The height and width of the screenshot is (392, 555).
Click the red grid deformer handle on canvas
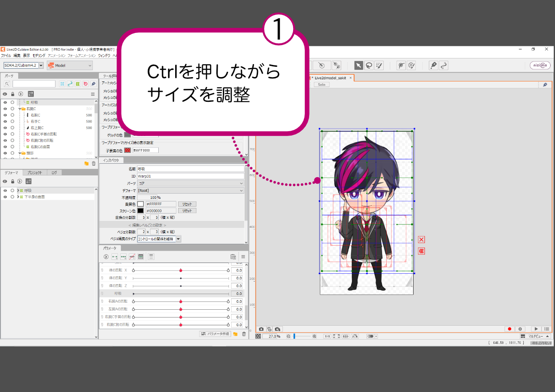pyautogui.click(x=421, y=251)
